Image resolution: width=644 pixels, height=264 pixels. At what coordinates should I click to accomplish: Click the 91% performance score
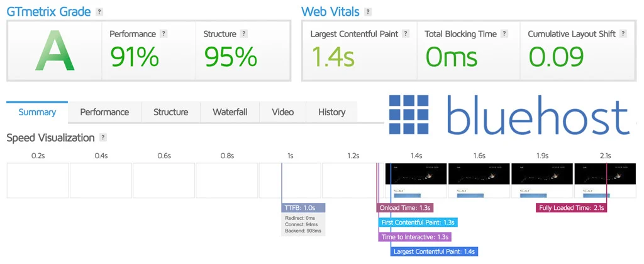click(x=135, y=56)
